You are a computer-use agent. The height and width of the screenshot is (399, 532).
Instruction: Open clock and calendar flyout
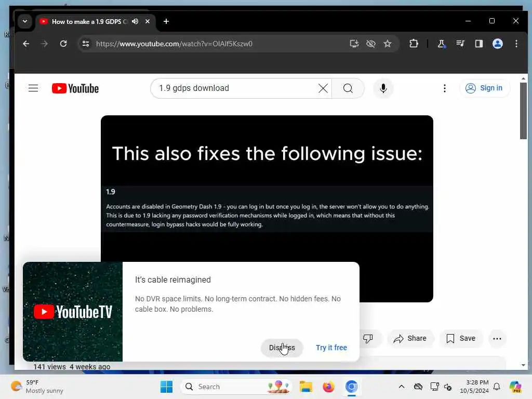pos(474,387)
